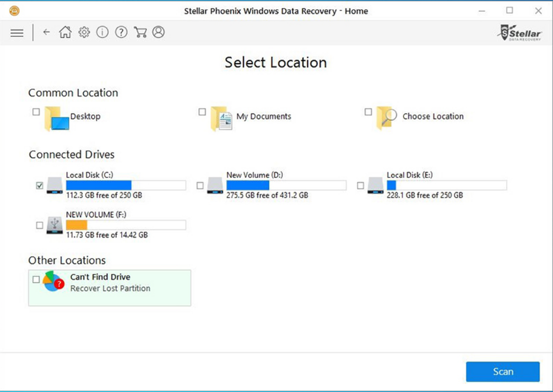This screenshot has width=553, height=392.
Task: Click the app icon in the title bar
Action: click(x=15, y=11)
